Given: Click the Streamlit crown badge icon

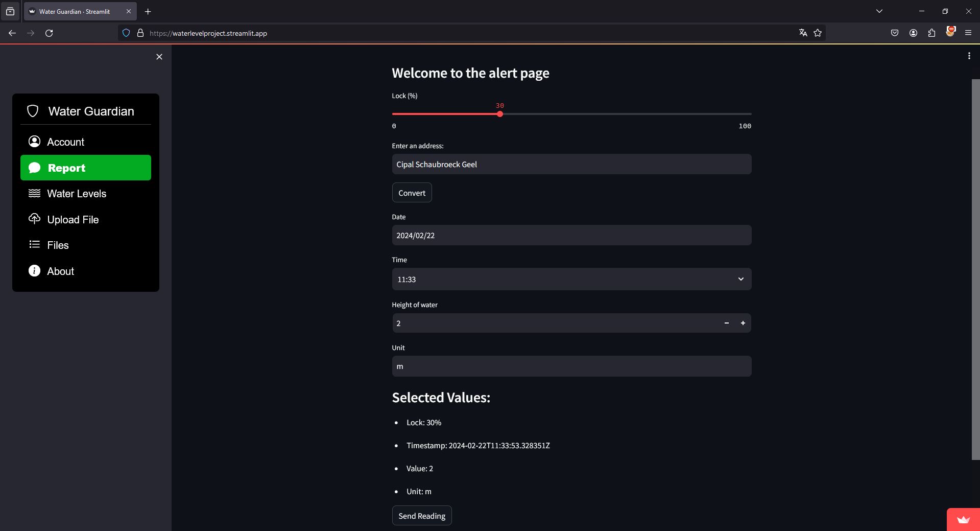Looking at the screenshot, I should pyautogui.click(x=963, y=520).
